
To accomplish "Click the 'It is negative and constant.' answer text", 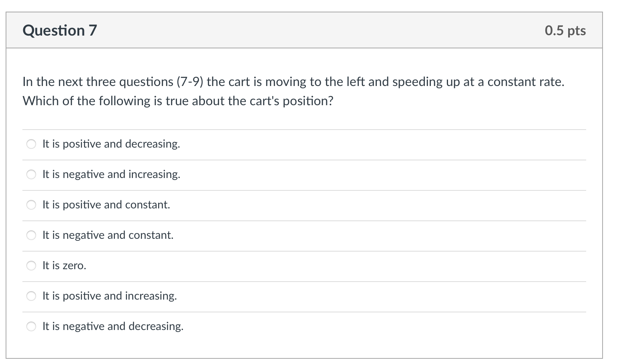I will [x=108, y=235].
